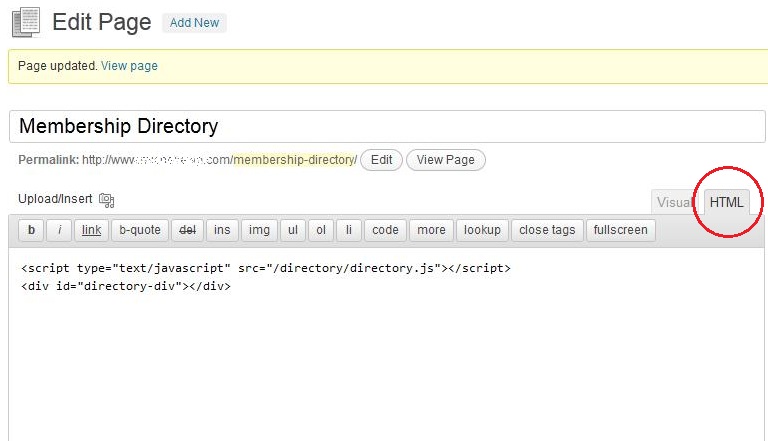The width and height of the screenshot is (768, 441).
Task: Switch to the HTML editor tab
Action: (x=726, y=202)
